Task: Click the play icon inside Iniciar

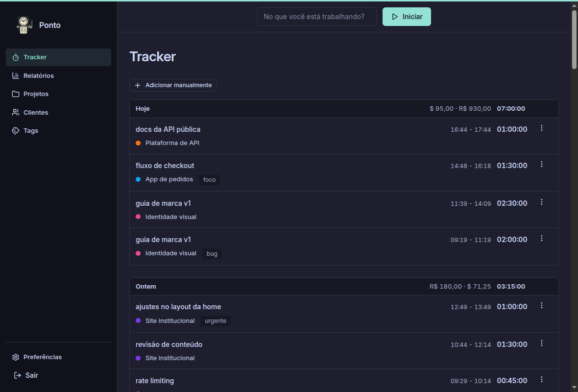Action: point(395,17)
